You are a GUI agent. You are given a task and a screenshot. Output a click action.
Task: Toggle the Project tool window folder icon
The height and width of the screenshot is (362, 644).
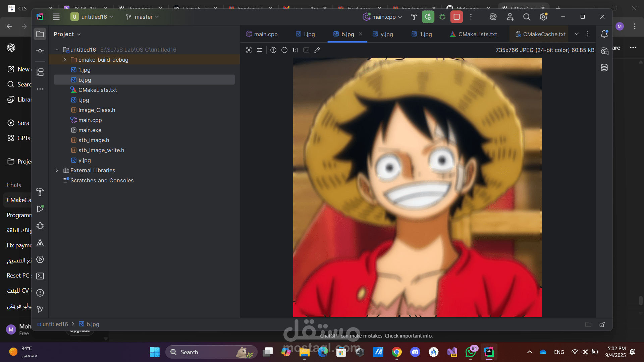(x=40, y=34)
